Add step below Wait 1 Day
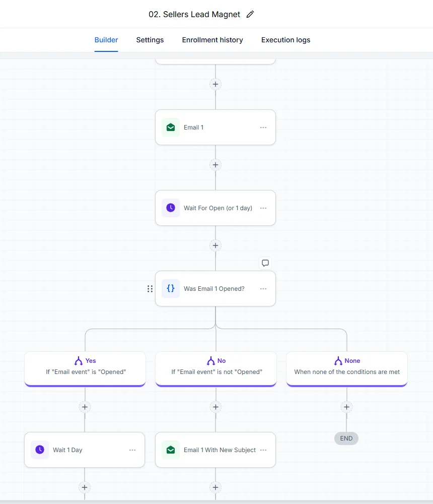Image resolution: width=433 pixels, height=504 pixels. point(85,487)
